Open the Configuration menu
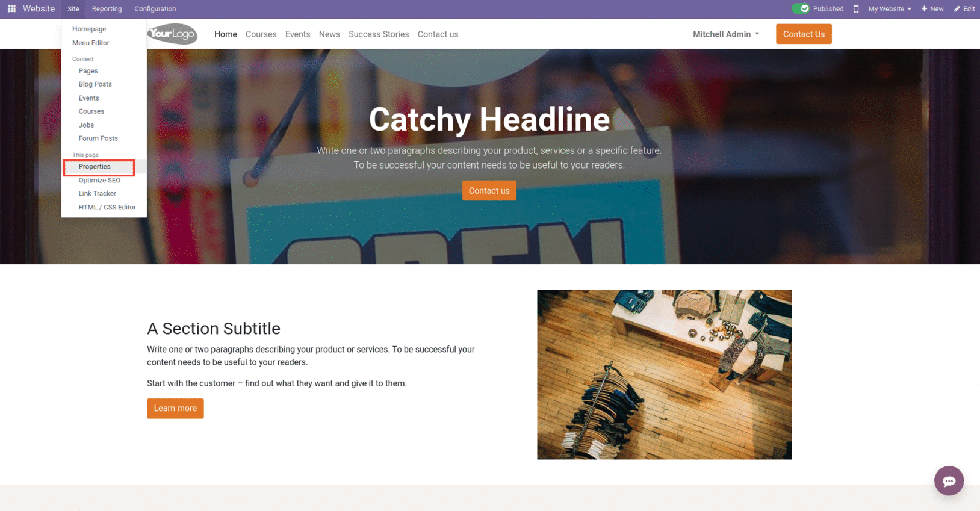Viewport: 980px width, 511px height. click(155, 9)
